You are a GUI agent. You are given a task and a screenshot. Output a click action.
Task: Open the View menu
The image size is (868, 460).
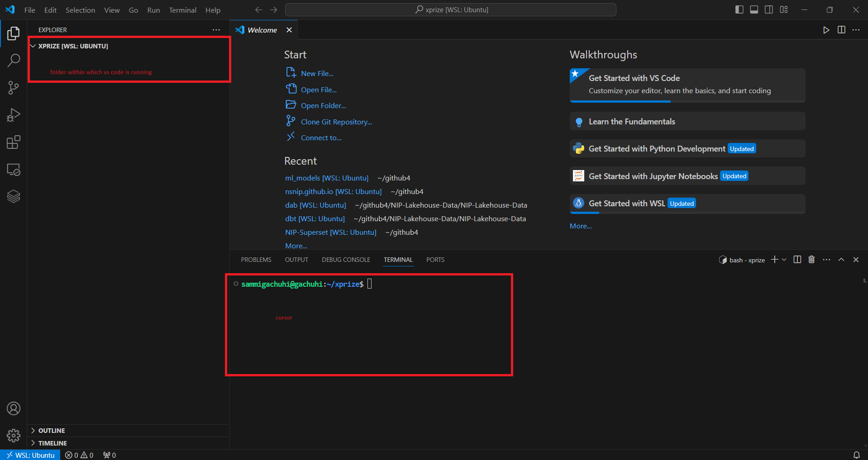coord(112,10)
